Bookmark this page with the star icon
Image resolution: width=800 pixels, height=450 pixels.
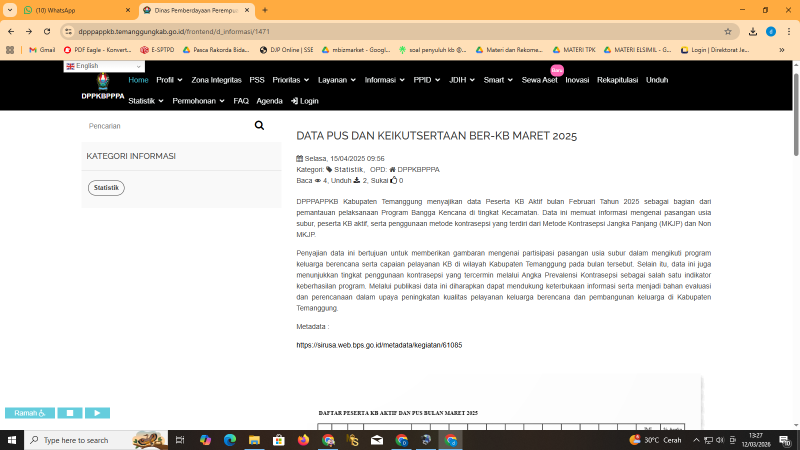pyautogui.click(x=728, y=31)
